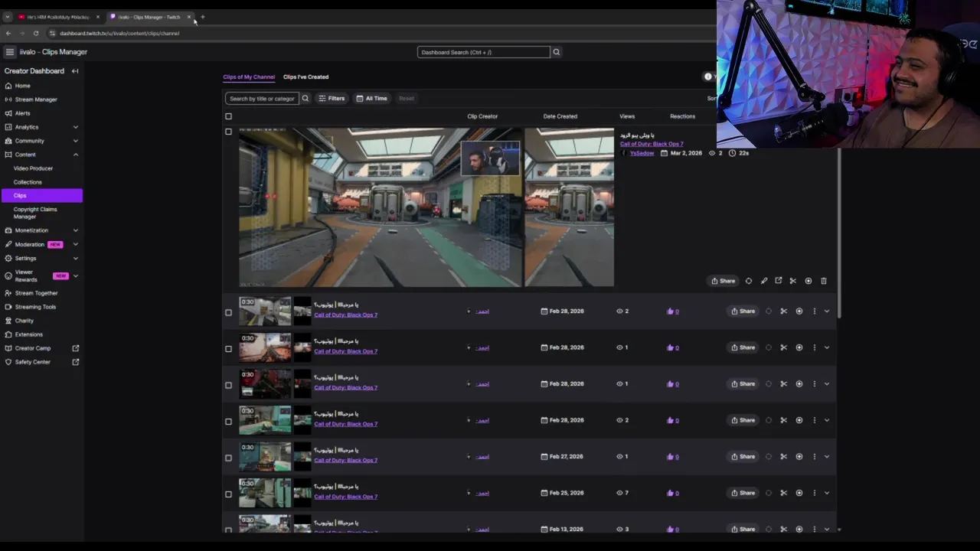Open Extensions in the sidebar
980x551 pixels.
(28, 334)
